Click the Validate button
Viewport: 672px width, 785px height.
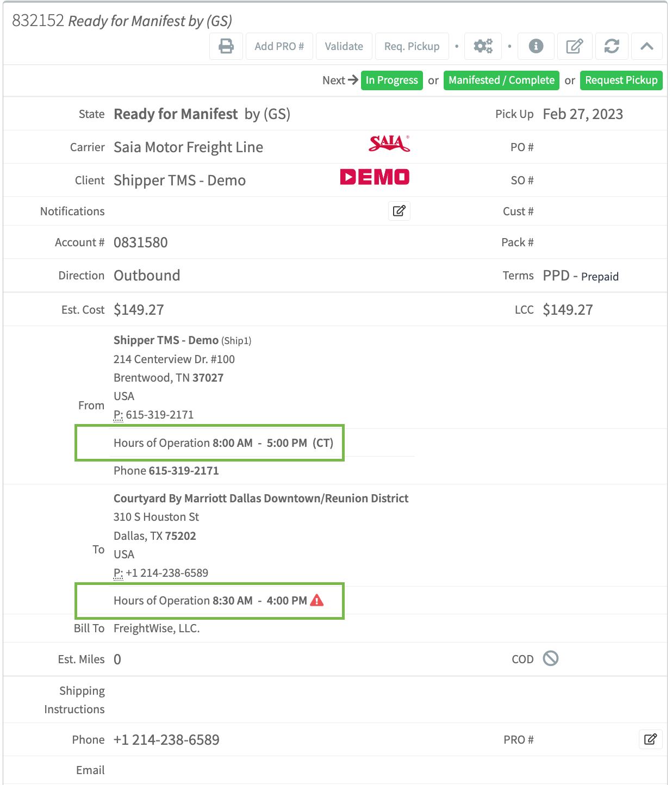pyautogui.click(x=344, y=46)
